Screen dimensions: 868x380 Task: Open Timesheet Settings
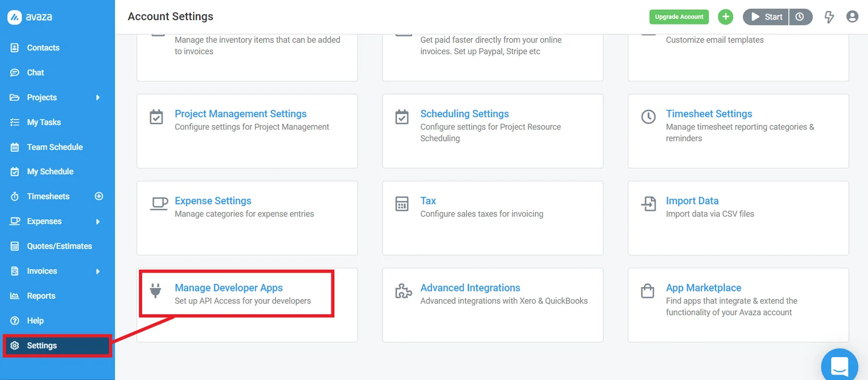pos(709,114)
